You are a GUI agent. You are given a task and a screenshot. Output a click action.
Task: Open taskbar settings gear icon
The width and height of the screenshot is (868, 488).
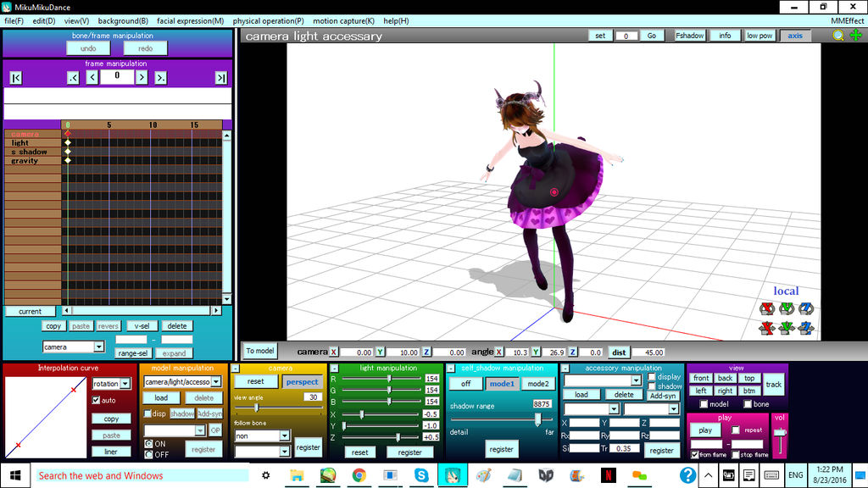pos(265,475)
